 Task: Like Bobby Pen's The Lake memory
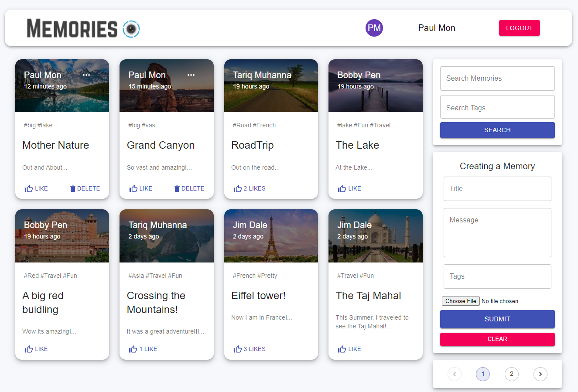coord(349,188)
